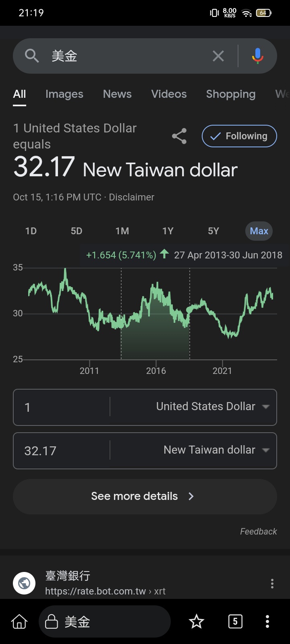This screenshot has height=644, width=290.
Task: Open more options for the 臺灣銀行 result
Action: (x=272, y=584)
